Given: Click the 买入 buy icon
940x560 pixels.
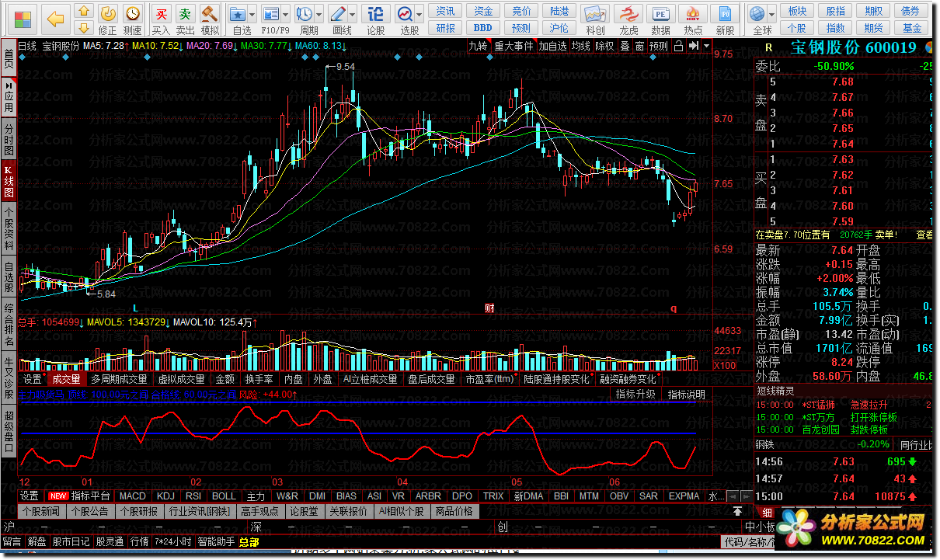Looking at the screenshot, I should [x=161, y=14].
